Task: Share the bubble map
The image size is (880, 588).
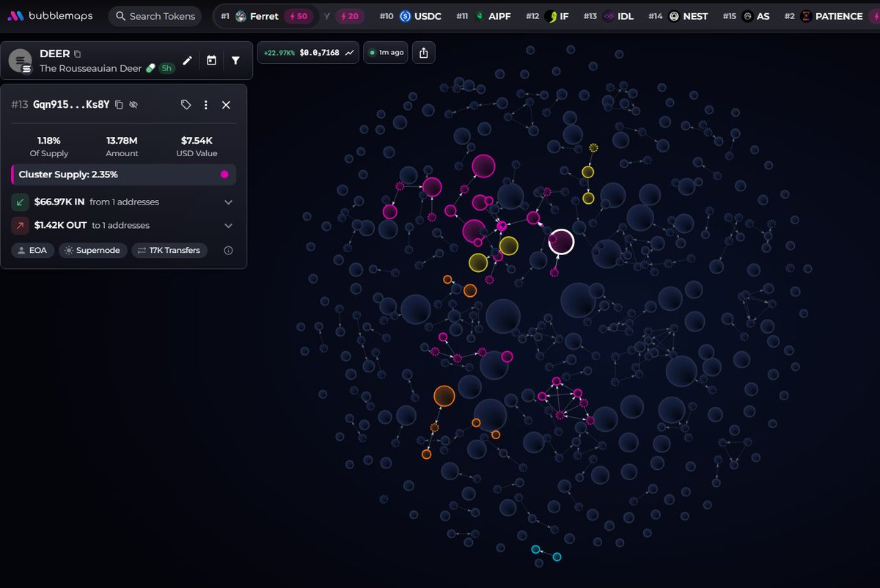Action: [x=424, y=53]
